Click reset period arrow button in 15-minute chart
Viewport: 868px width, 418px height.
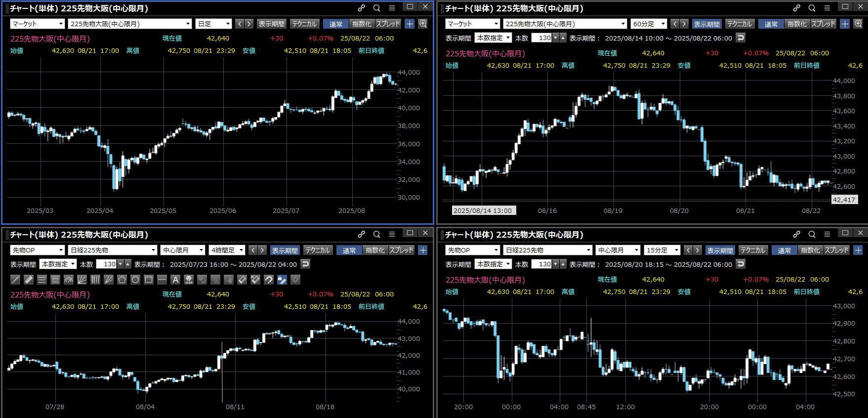pos(740,264)
